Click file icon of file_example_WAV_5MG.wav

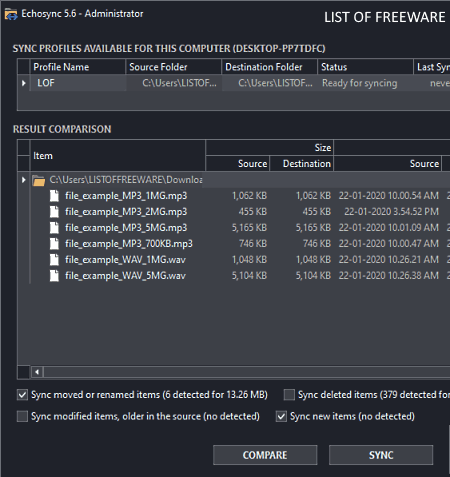click(x=54, y=276)
